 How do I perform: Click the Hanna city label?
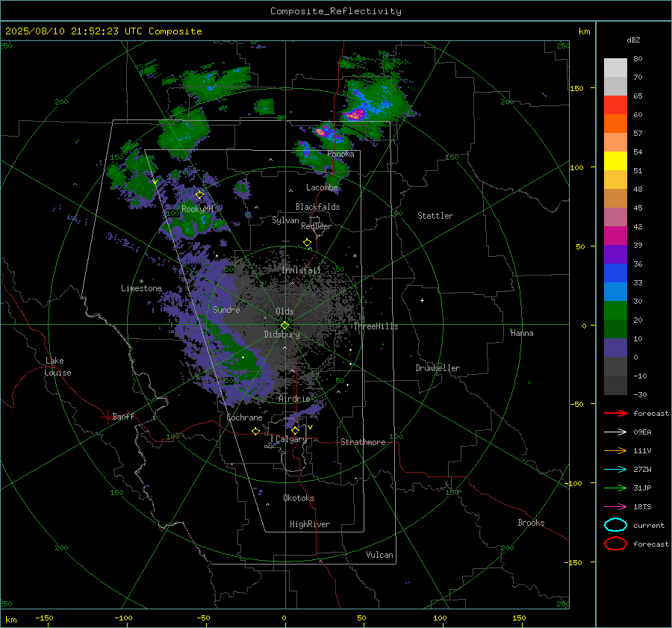point(522,333)
